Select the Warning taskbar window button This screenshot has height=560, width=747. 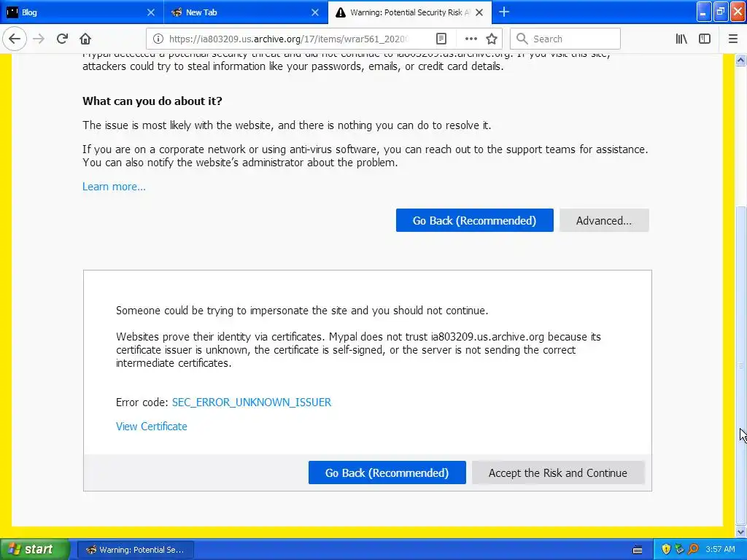point(135,550)
